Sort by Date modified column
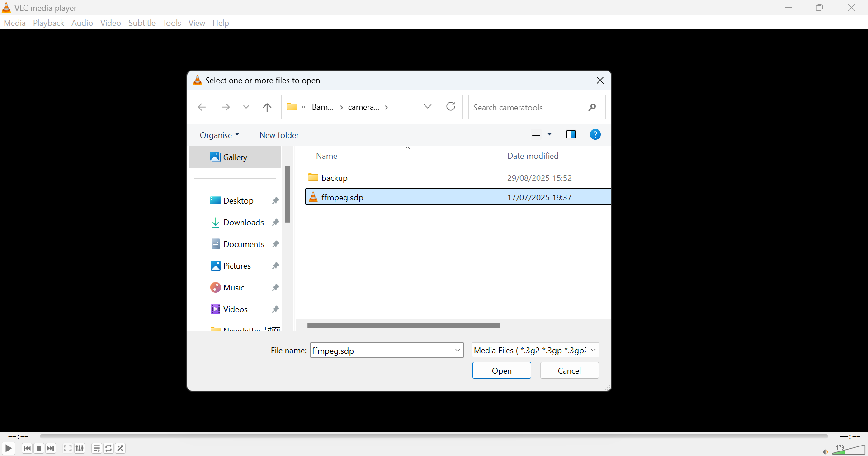868x456 pixels. pyautogui.click(x=533, y=156)
